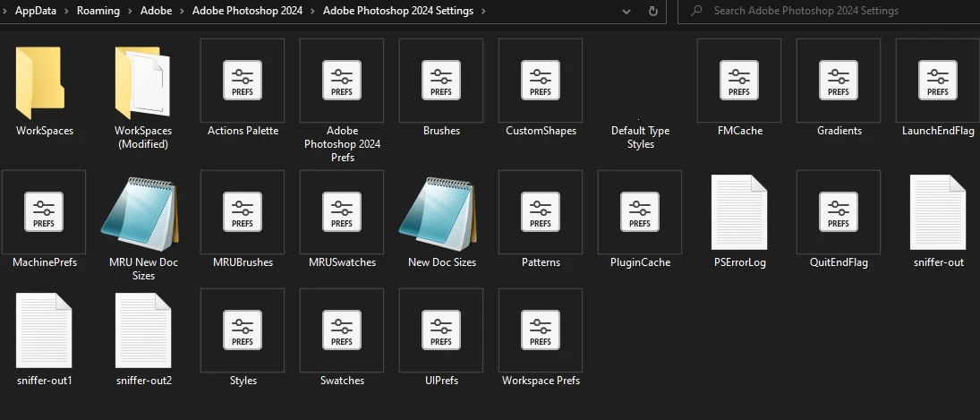
Task: Select the New Doc Sizes notepad icon
Action: point(439,214)
